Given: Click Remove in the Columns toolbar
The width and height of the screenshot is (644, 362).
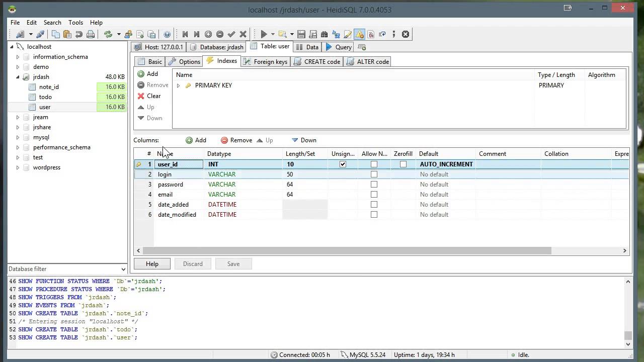Looking at the screenshot, I should click(x=236, y=140).
